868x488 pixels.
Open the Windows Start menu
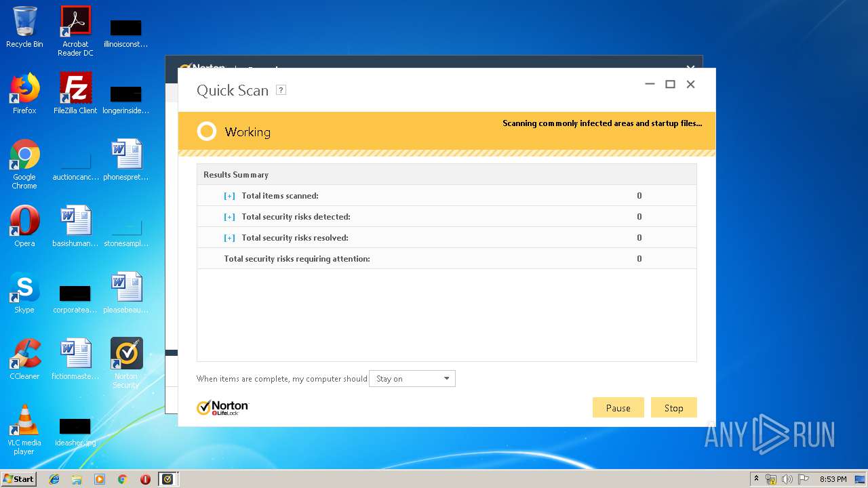tap(19, 479)
